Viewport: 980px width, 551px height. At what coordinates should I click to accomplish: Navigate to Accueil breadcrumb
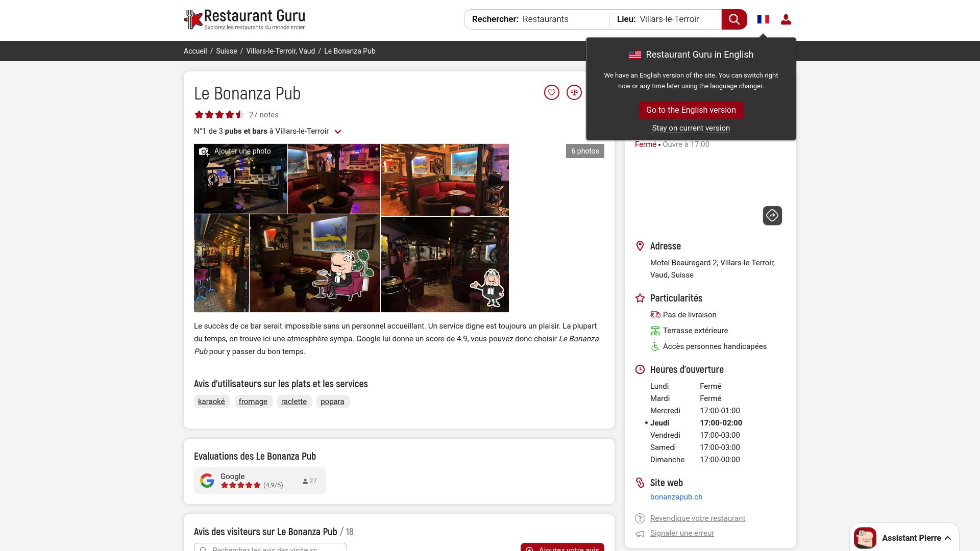tap(195, 51)
